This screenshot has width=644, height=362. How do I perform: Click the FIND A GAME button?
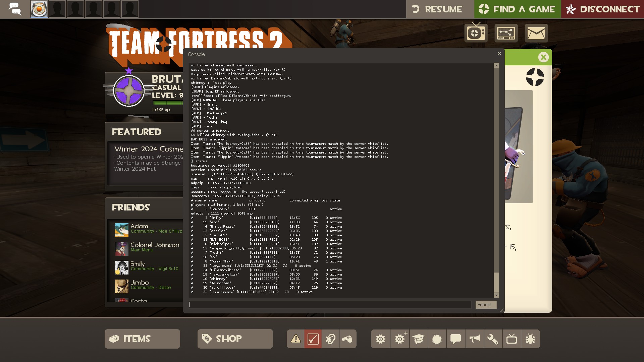[517, 9]
